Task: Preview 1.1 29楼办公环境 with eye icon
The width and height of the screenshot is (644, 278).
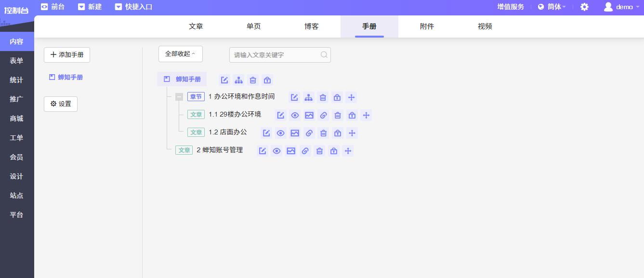Action: (295, 115)
